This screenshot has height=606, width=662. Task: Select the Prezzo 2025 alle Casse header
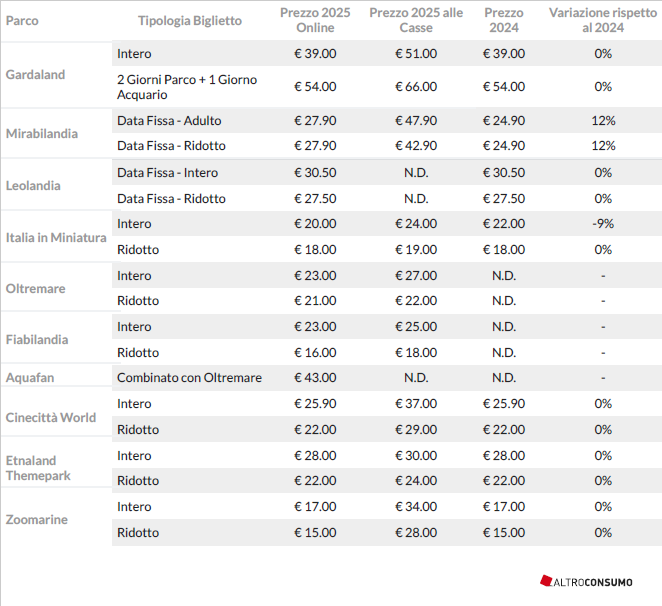416,20
